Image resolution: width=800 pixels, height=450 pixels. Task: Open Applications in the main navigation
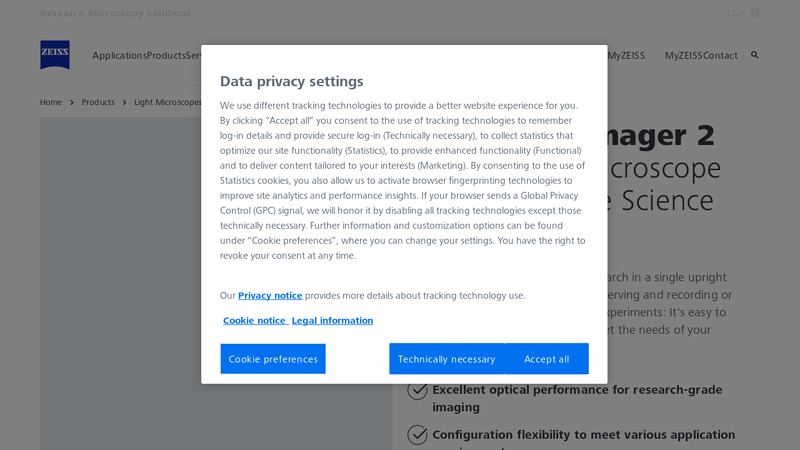coord(119,56)
